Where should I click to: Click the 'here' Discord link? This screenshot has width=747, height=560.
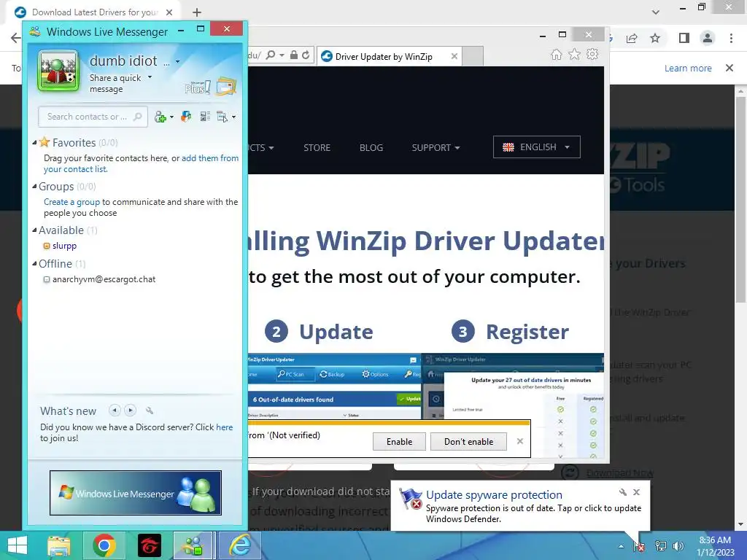225,427
